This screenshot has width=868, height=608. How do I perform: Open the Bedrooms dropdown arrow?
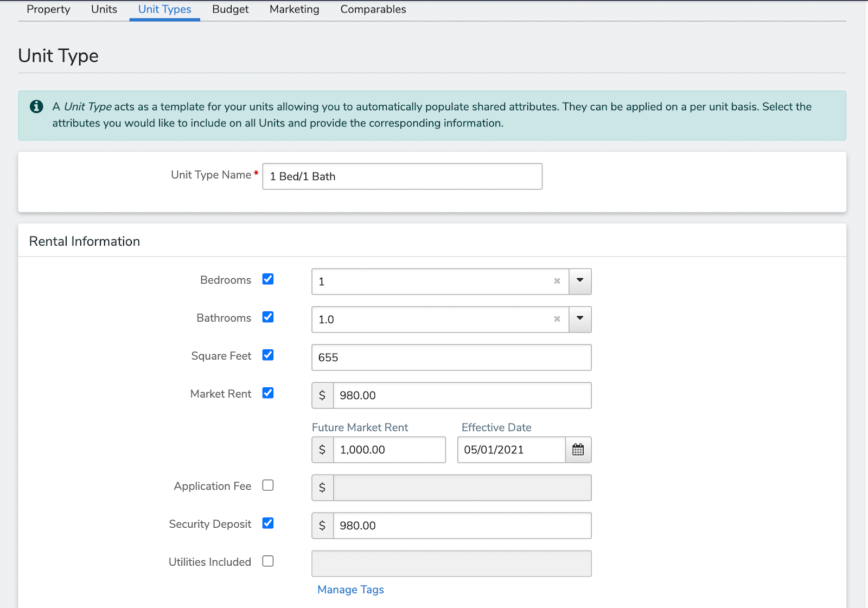[x=579, y=281]
